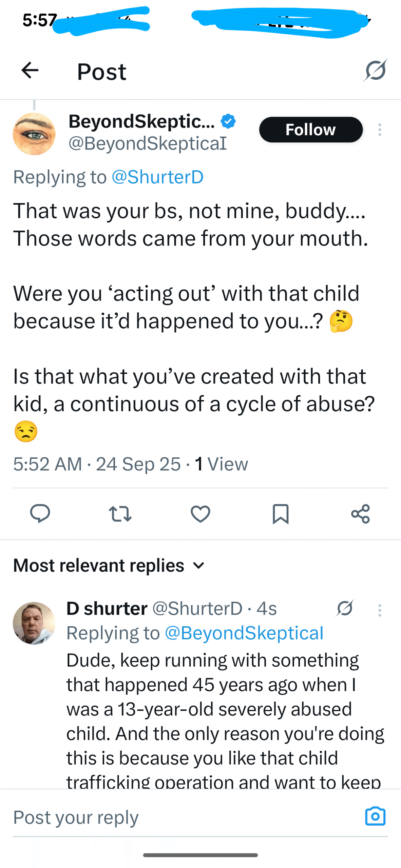View BeyondSkeptical's profile picture
This screenshot has height=868, width=401.
pyautogui.click(x=34, y=134)
